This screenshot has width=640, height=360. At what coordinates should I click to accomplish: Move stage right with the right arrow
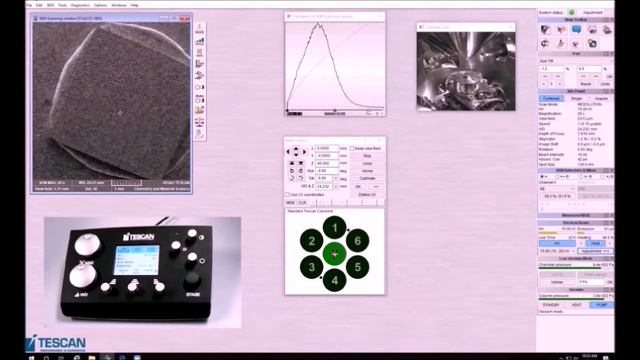click(x=304, y=152)
